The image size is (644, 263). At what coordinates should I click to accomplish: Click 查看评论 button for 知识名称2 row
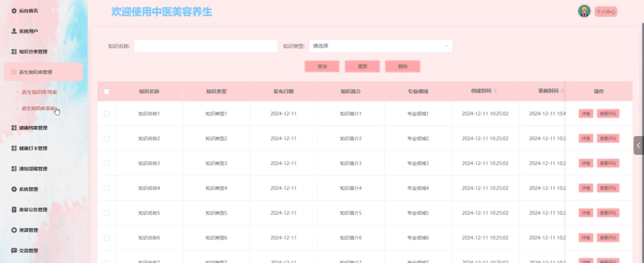pos(608,139)
